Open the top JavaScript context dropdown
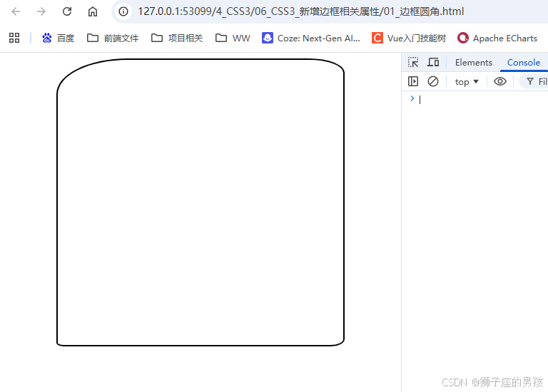Viewport: 548px width, 392px height. pos(467,82)
